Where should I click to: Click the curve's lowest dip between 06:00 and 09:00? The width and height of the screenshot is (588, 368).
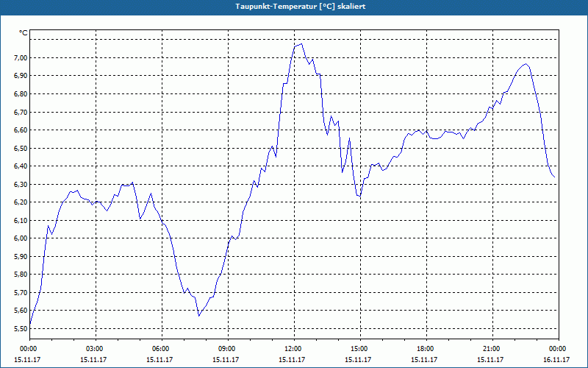pyautogui.click(x=198, y=316)
